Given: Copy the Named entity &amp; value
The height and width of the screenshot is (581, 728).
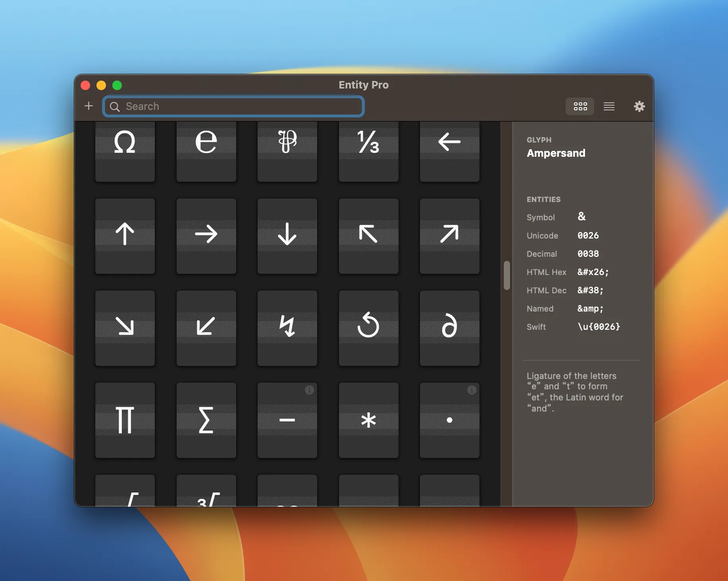Looking at the screenshot, I should [590, 309].
